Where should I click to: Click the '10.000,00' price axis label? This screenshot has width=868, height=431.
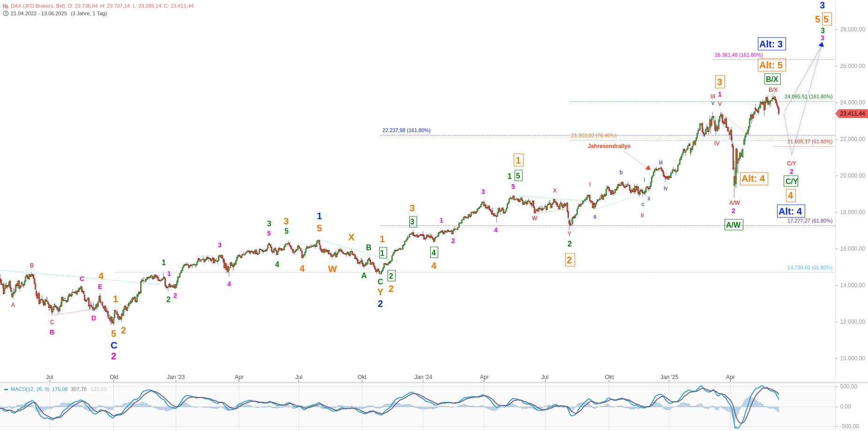click(x=853, y=358)
